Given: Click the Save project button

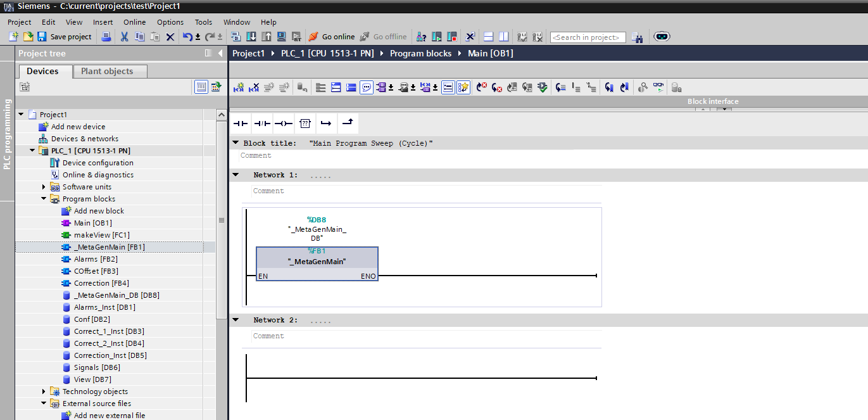Looking at the screenshot, I should [x=65, y=37].
